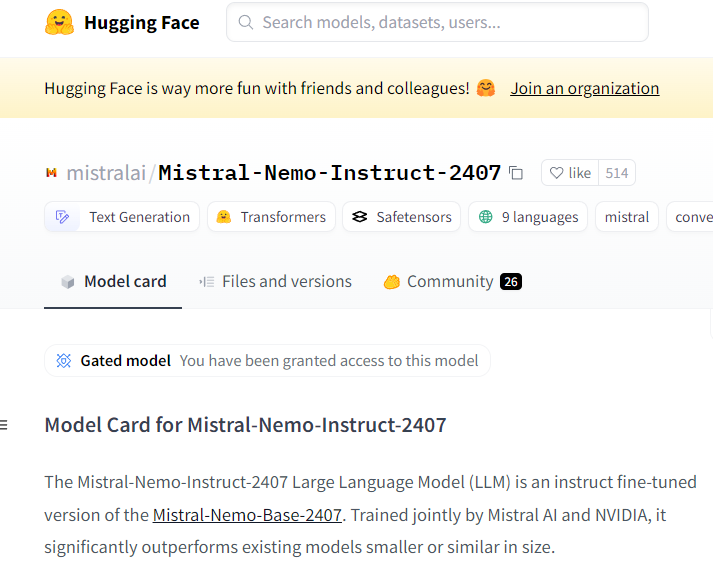The width and height of the screenshot is (713, 567).
Task: Switch to the Model card tab
Action: (x=113, y=281)
